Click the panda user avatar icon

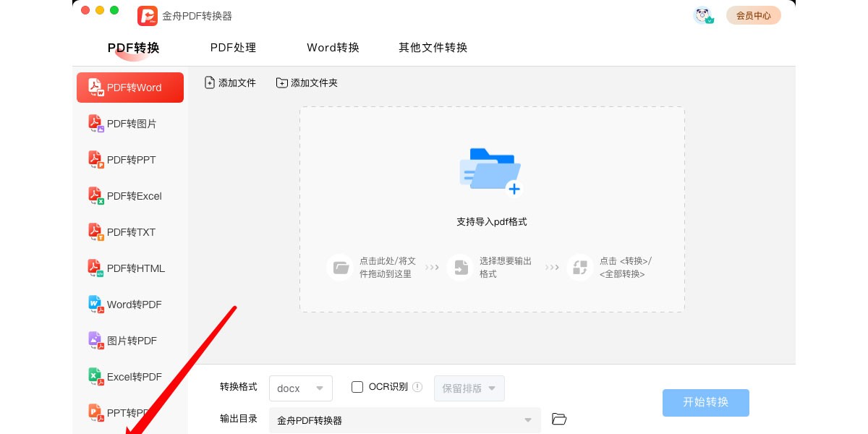point(702,15)
